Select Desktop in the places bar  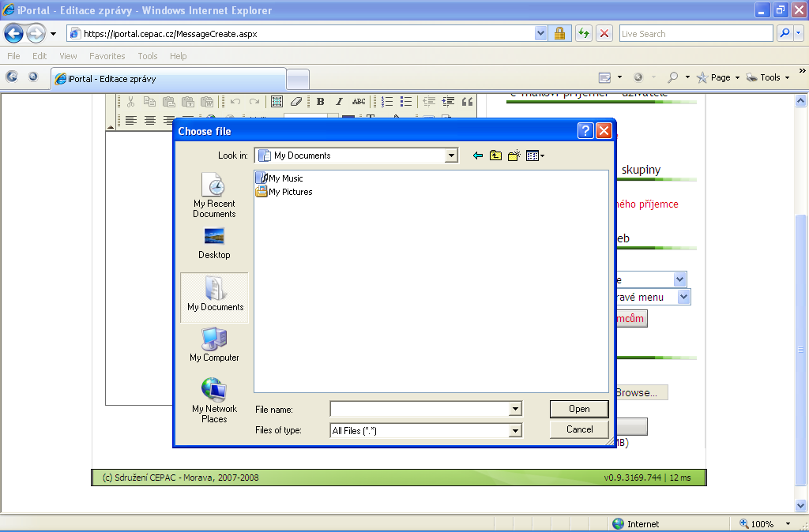pyautogui.click(x=214, y=244)
